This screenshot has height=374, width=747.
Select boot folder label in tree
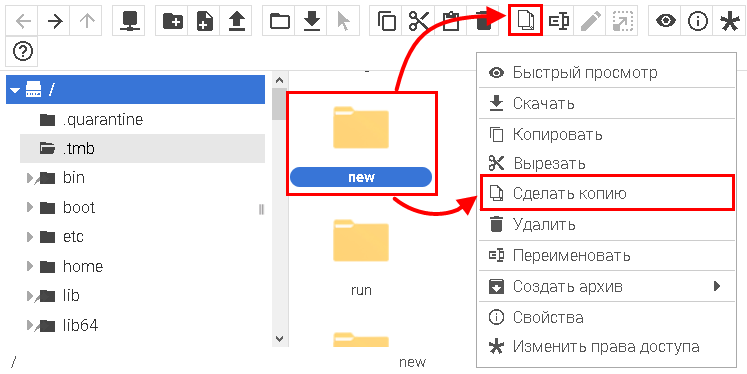(x=79, y=208)
